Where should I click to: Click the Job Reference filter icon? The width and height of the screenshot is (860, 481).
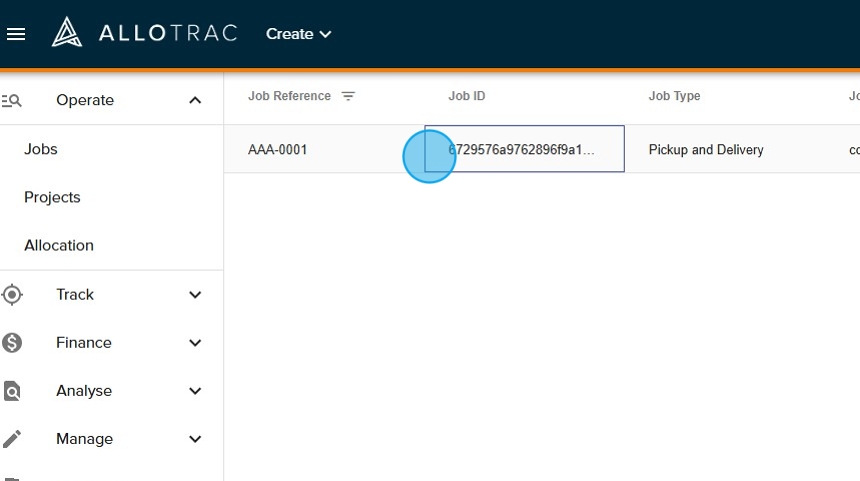(x=348, y=96)
